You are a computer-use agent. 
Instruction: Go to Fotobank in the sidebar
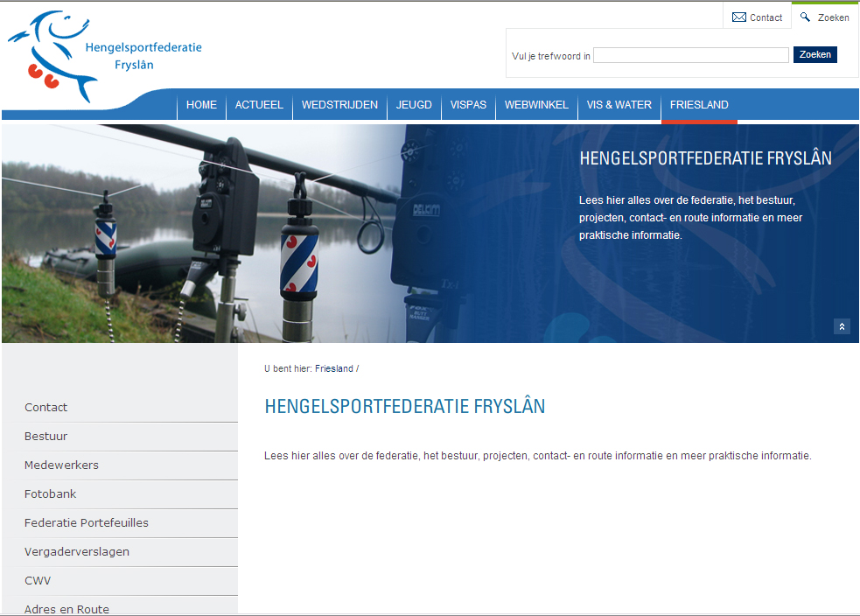pos(51,494)
